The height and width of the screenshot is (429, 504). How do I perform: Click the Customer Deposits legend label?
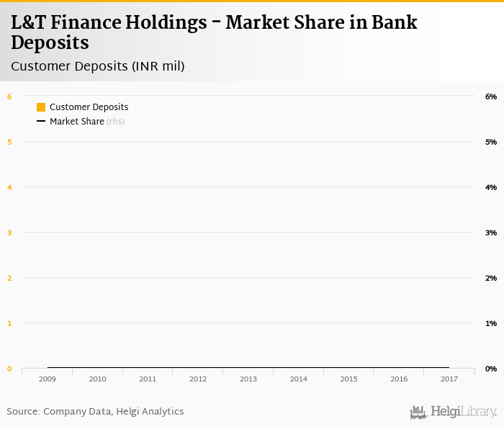pyautogui.click(x=89, y=107)
